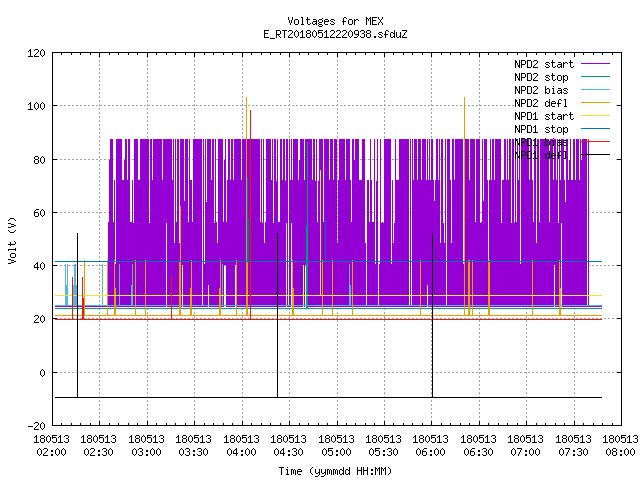Viewport: 640px width, 480px height.
Task: Click the "NPD1 defl" legend label
Action: [x=541, y=156]
